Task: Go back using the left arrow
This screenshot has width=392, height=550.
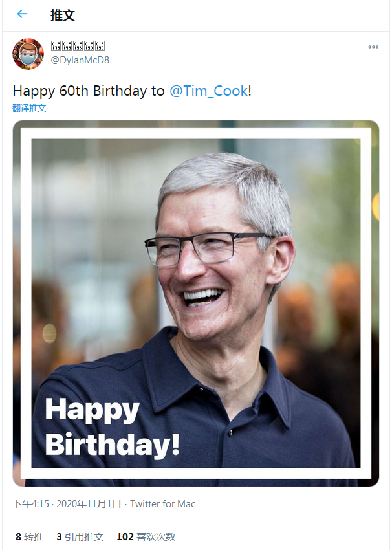Action: tap(22, 14)
